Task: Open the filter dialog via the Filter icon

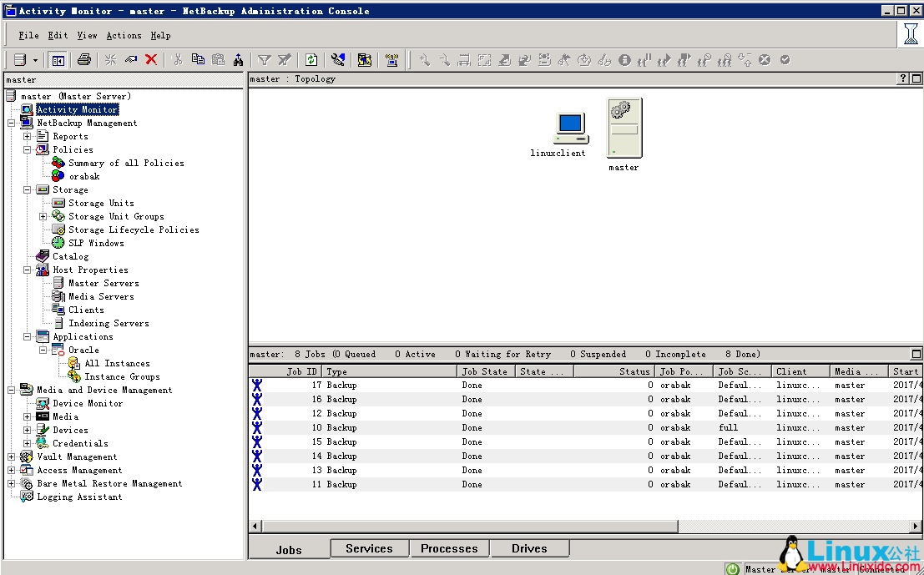Action: pos(264,59)
